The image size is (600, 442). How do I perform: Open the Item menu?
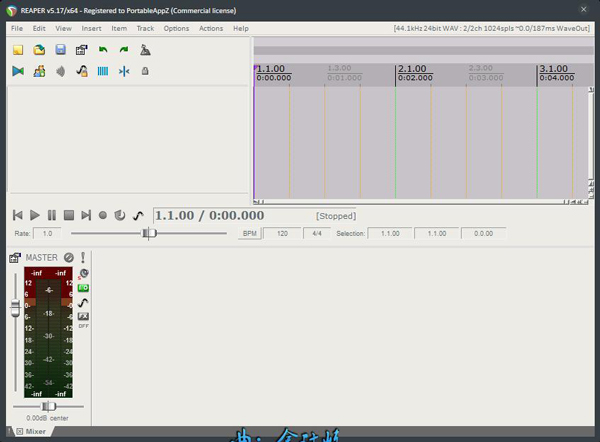click(x=119, y=28)
